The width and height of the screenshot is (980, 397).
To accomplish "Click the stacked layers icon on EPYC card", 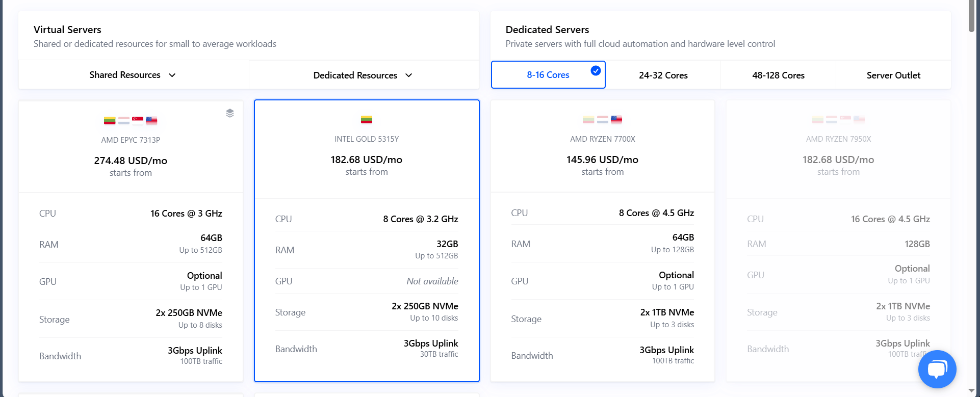I will (230, 113).
